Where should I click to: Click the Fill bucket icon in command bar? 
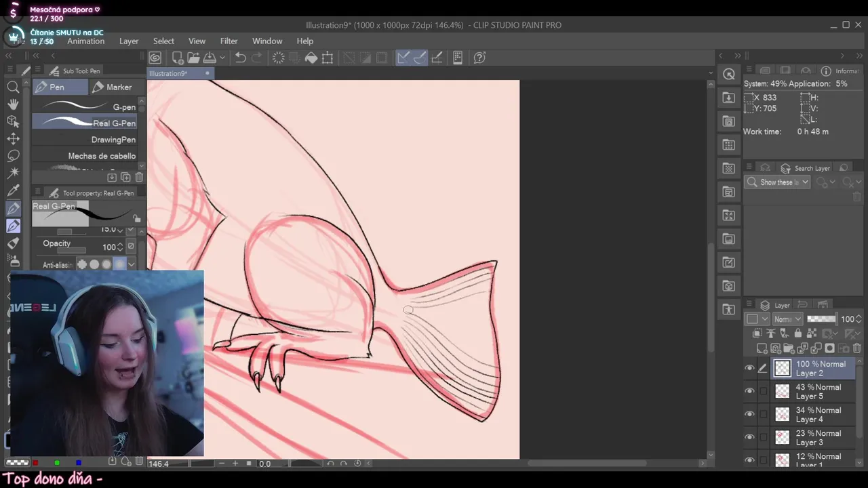click(311, 58)
